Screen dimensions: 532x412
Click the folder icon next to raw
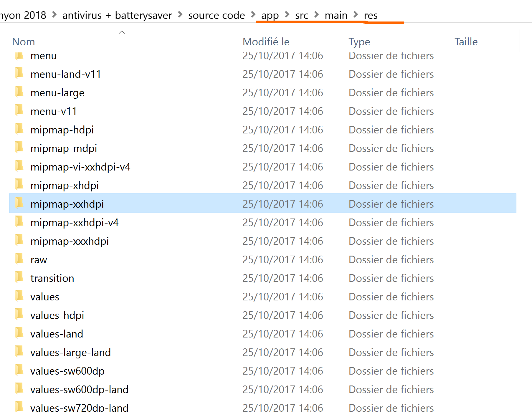pos(19,259)
